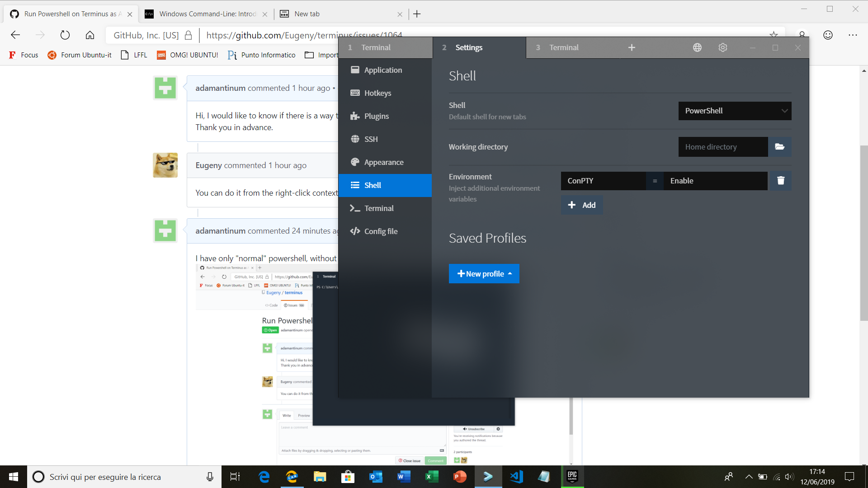
Task: Launch Visual Studio Code from the taskbar
Action: click(x=516, y=477)
